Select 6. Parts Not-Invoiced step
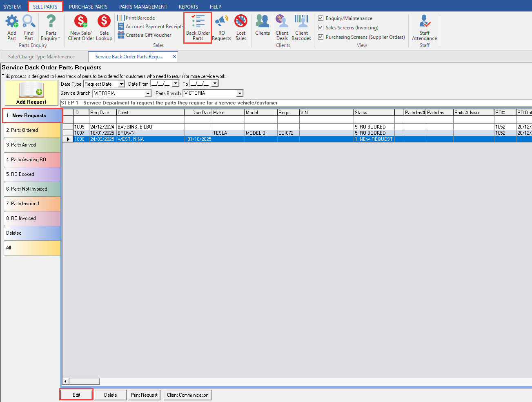The image size is (532, 402). pyautogui.click(x=32, y=189)
